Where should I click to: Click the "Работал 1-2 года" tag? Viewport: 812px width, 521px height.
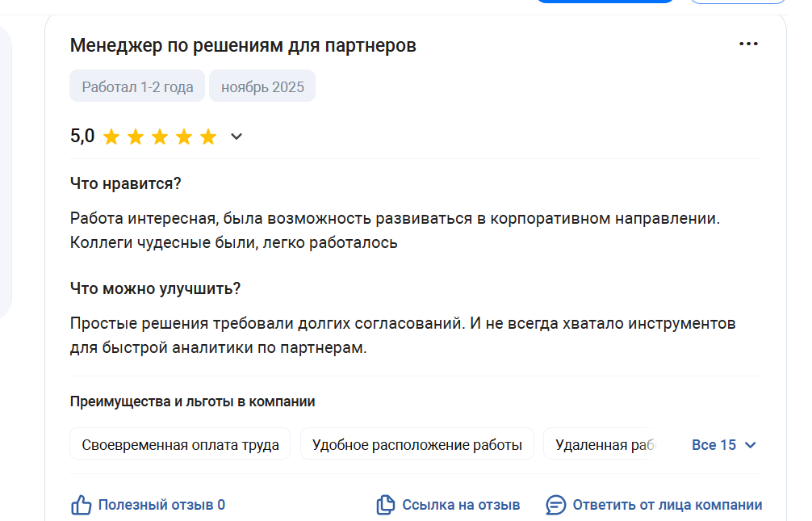[x=137, y=87]
